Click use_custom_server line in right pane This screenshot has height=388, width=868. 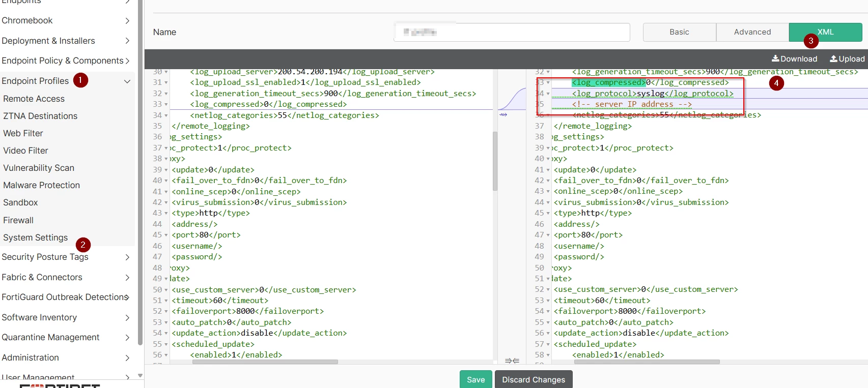coord(646,289)
